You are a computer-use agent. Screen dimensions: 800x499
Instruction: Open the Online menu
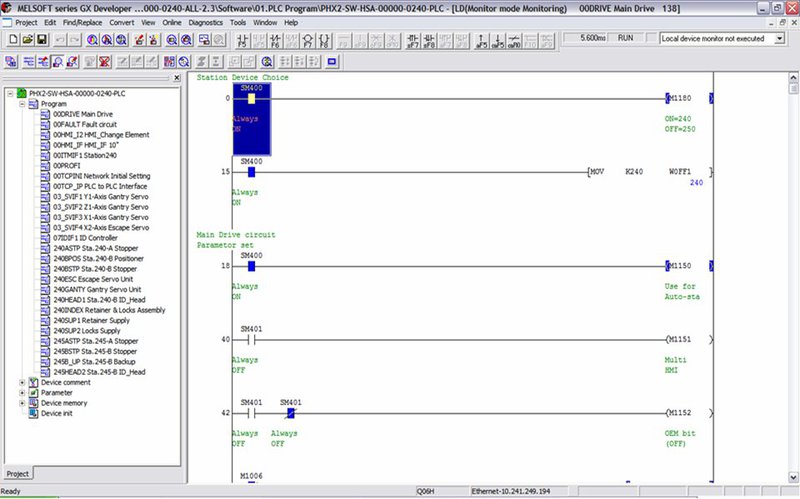tap(172, 21)
